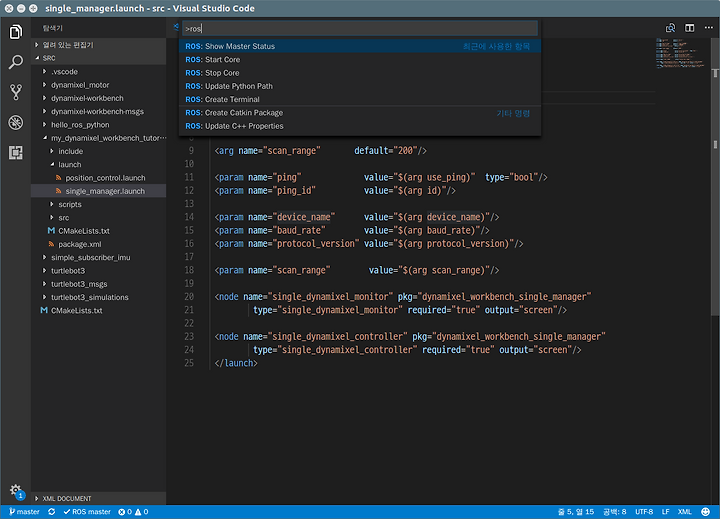The width and height of the screenshot is (720, 519).
Task: Click line number 20 in gutter
Action: 189,297
